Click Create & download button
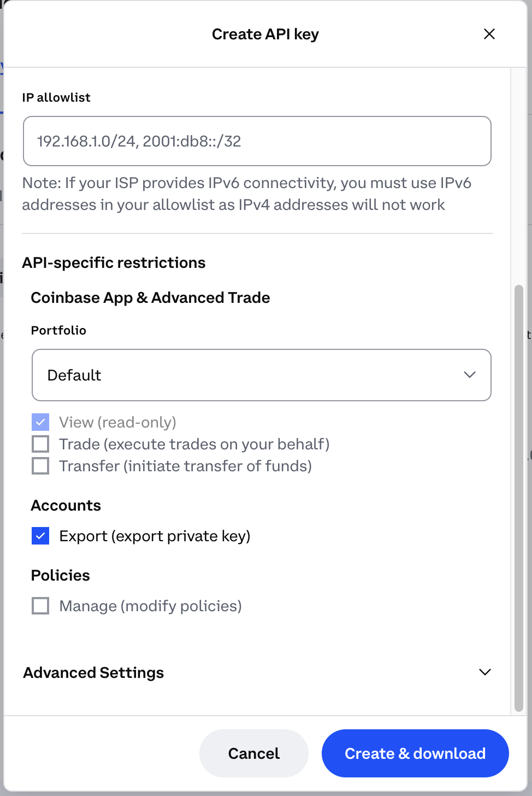 [415, 753]
